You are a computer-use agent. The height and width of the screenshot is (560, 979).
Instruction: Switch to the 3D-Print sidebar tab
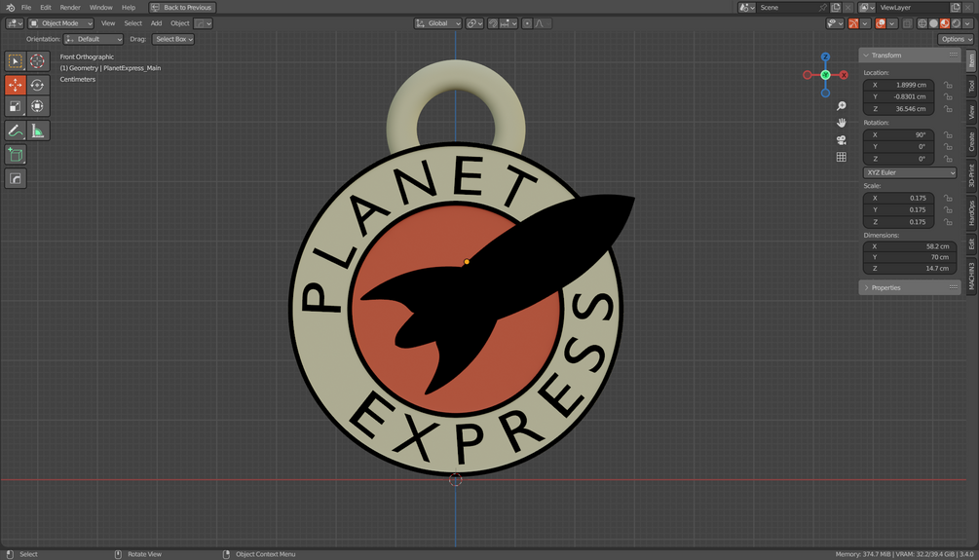[971, 175]
